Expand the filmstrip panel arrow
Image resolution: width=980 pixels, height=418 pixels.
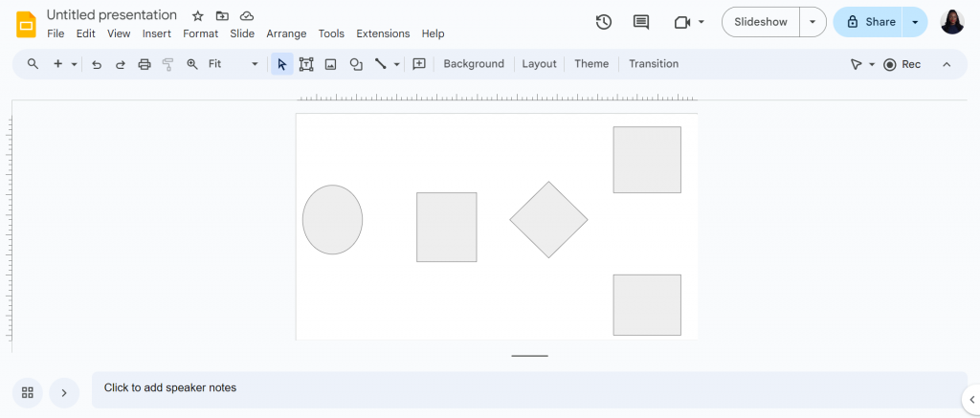[64, 392]
